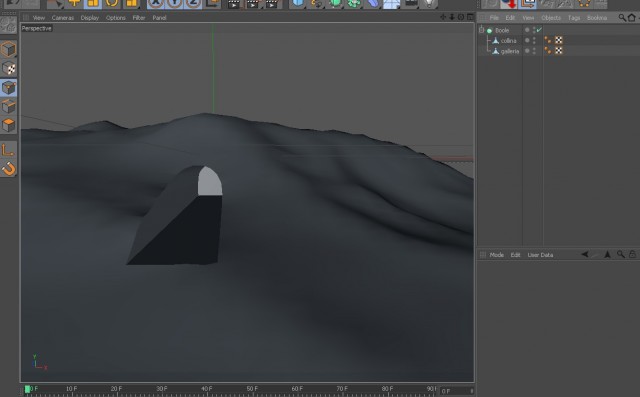Viewport: 640px width, 397px height.
Task: Collapse the Boole object hierarchy
Action: pyautogui.click(x=481, y=30)
